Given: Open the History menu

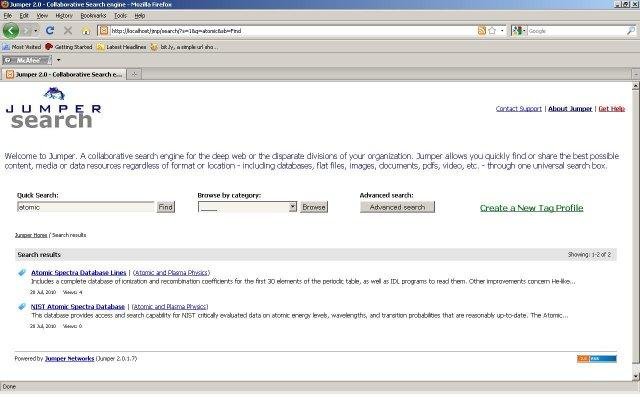Looking at the screenshot, I should 64,16.
